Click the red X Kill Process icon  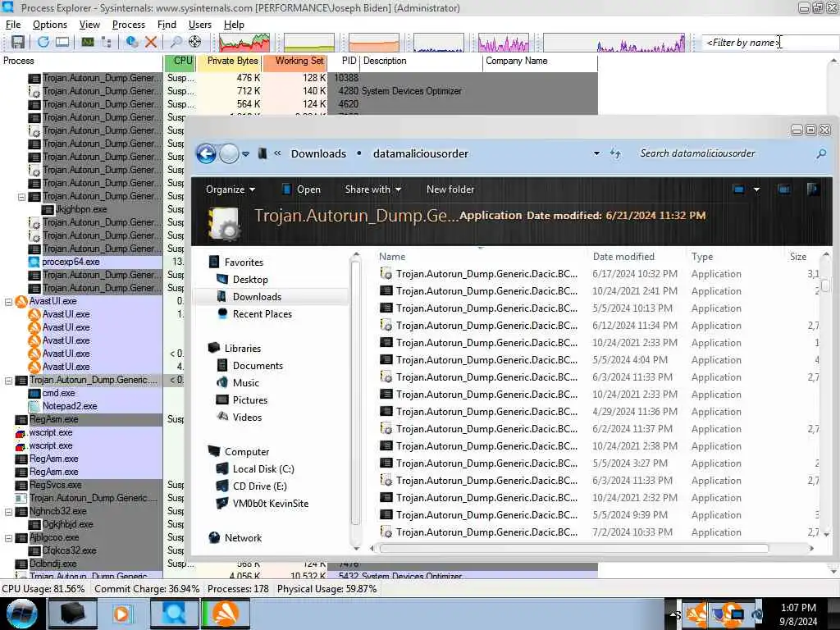151,42
